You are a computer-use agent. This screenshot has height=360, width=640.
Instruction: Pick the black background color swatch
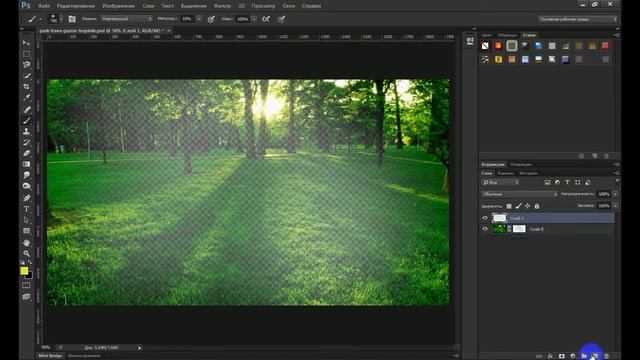(29, 276)
